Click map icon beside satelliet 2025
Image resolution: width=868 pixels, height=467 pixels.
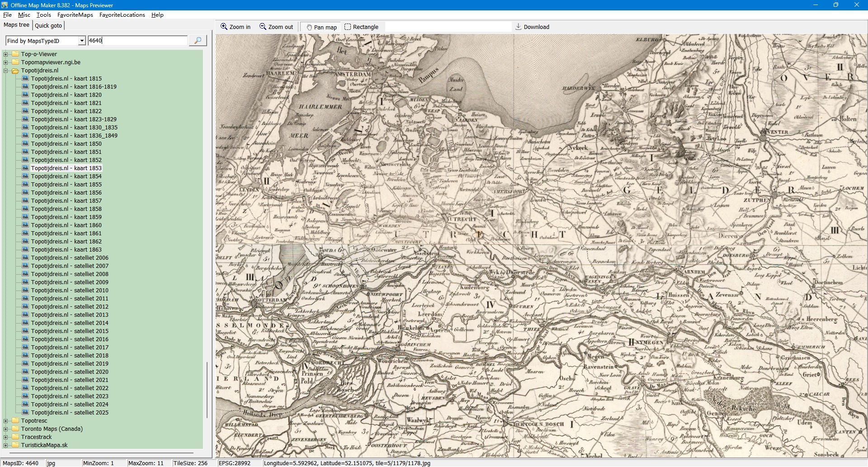pos(25,413)
